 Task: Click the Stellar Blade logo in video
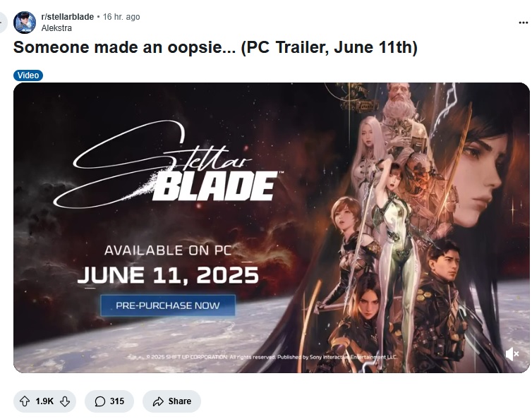pyautogui.click(x=169, y=164)
